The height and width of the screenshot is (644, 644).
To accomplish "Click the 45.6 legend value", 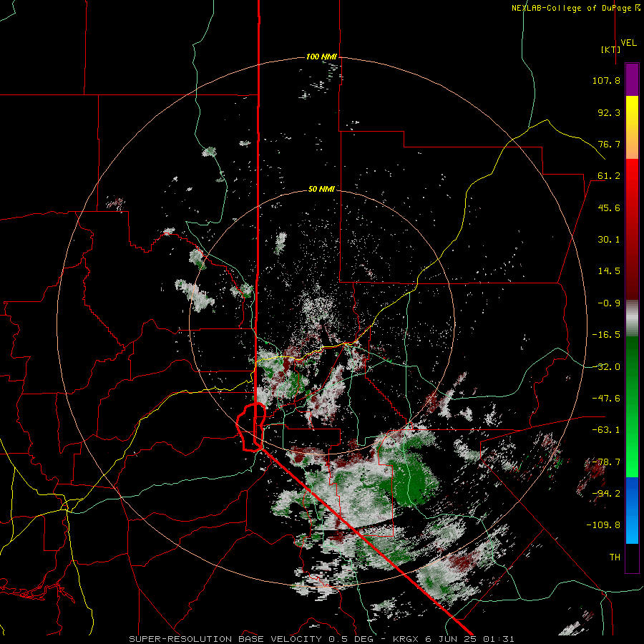I will pyautogui.click(x=609, y=208).
